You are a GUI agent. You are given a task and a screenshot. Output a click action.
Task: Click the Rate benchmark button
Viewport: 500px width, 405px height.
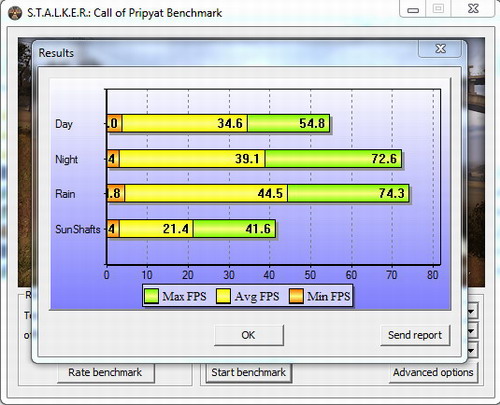point(105,372)
